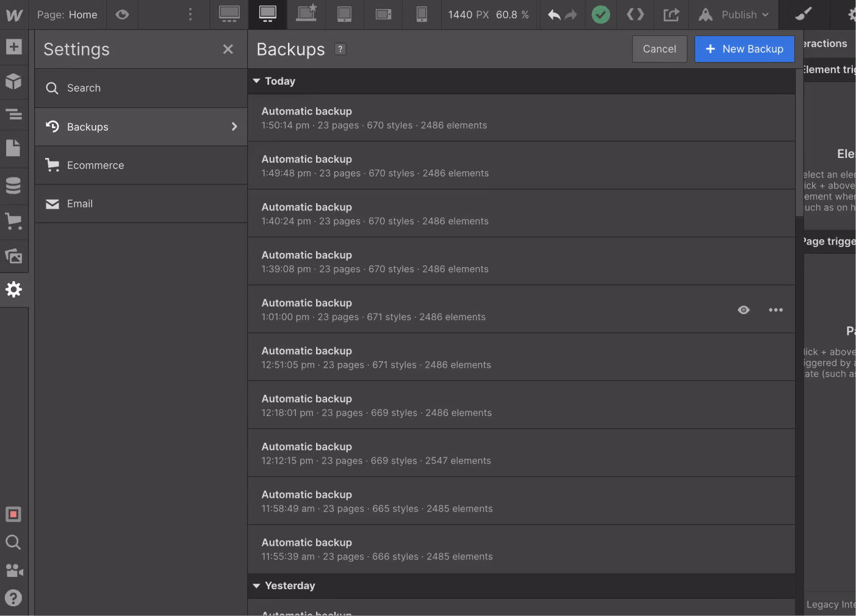Screen dimensions: 856x616
Task: Open the Navigator panel
Action: pyautogui.click(x=13, y=115)
